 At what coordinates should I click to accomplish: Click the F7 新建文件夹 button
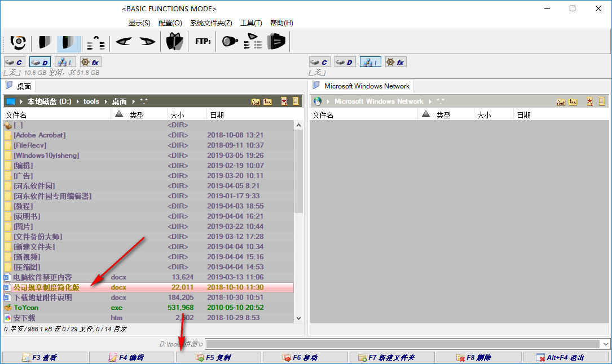click(x=392, y=357)
